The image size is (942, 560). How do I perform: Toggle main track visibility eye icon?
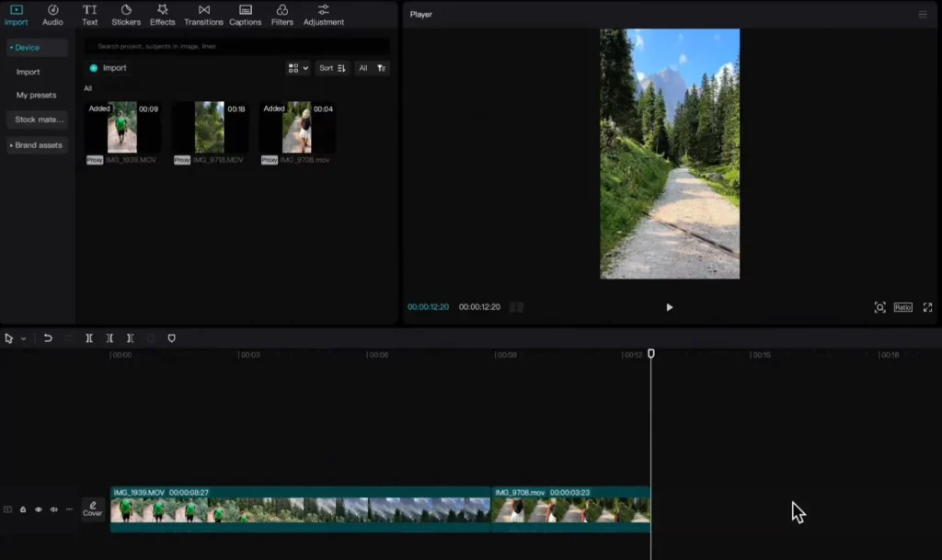point(39,509)
